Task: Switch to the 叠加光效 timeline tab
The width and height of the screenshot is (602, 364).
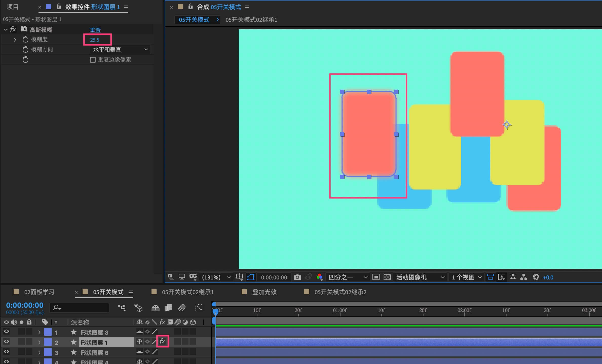Action: 264,292
